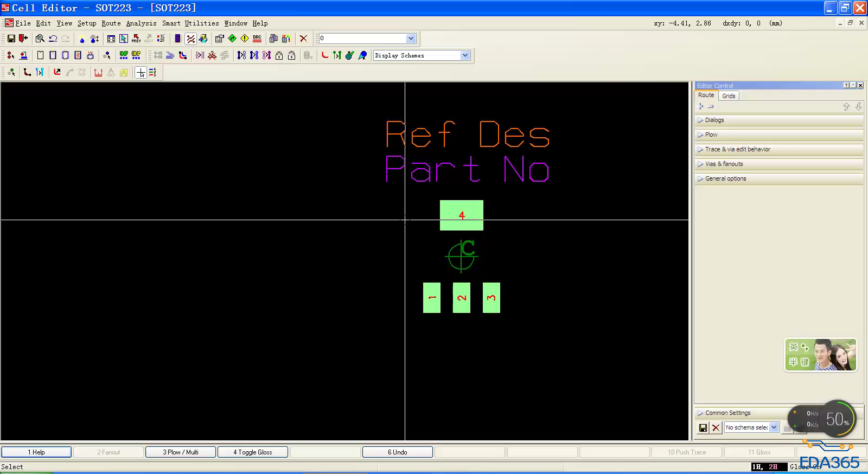The width and height of the screenshot is (868, 474).
Task: Open the Display Schemes dropdown
Action: pyautogui.click(x=465, y=55)
